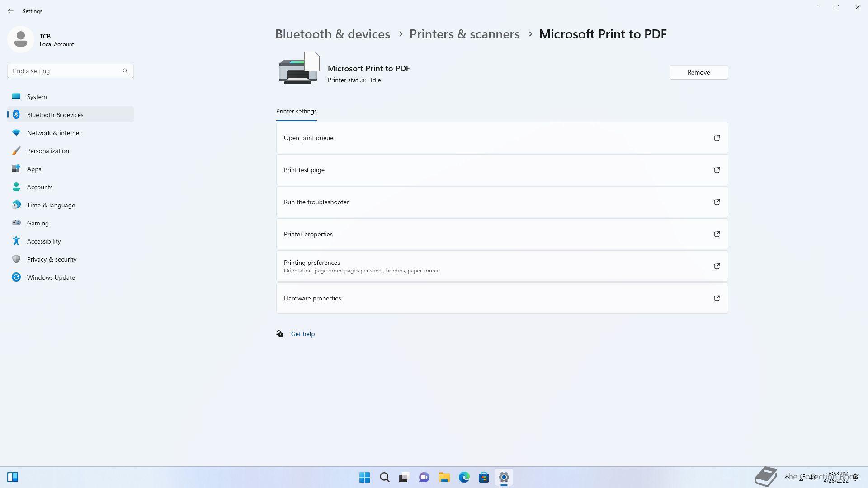Navigate to Printers & scanners breadcrumb

pyautogui.click(x=464, y=34)
